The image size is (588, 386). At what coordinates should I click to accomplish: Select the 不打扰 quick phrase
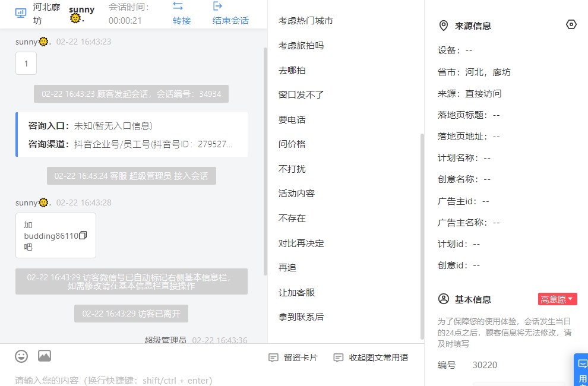tap(292, 169)
